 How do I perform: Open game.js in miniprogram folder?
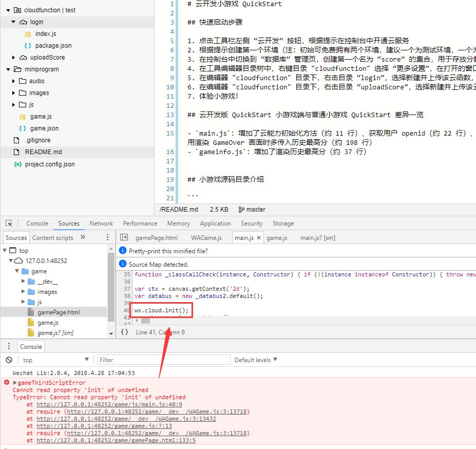41,117
